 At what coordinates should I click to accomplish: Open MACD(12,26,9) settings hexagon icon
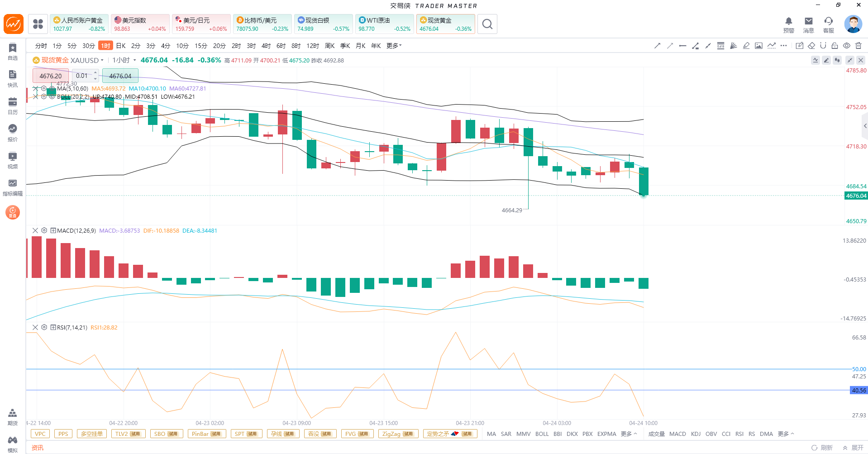[44, 231]
